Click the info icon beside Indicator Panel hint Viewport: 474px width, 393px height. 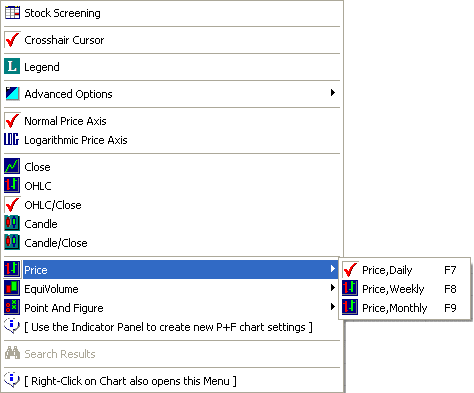point(12,326)
